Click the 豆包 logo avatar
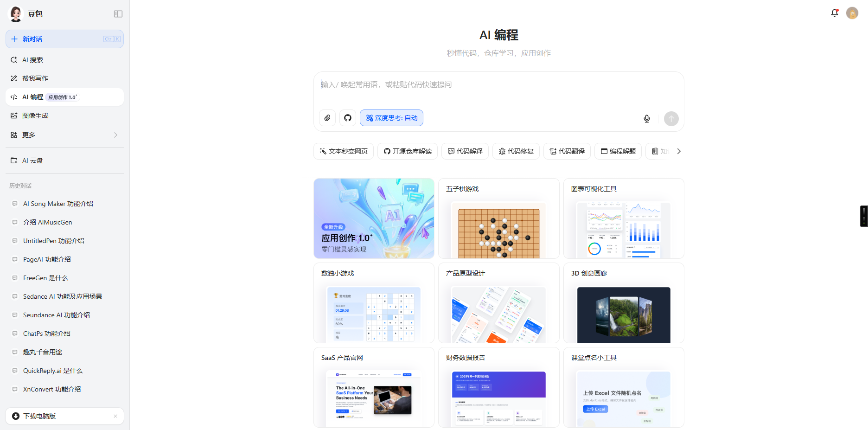Viewport: 868px width, 430px height. click(x=16, y=14)
